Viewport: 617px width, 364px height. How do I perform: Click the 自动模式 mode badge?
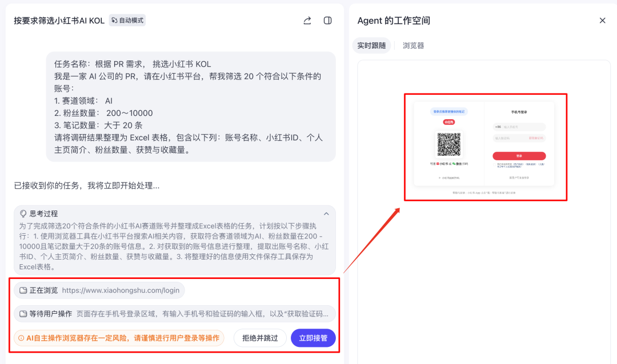(x=127, y=21)
